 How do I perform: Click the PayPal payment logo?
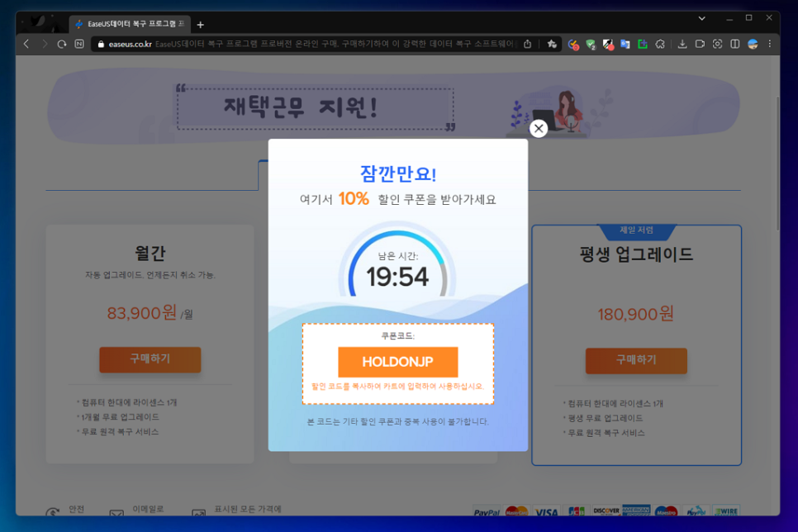tap(487, 511)
